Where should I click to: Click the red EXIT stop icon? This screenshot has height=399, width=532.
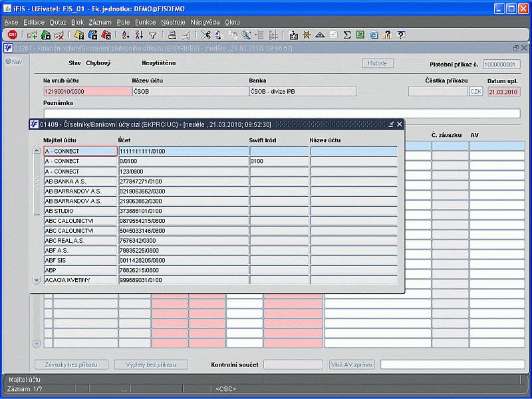point(13,35)
